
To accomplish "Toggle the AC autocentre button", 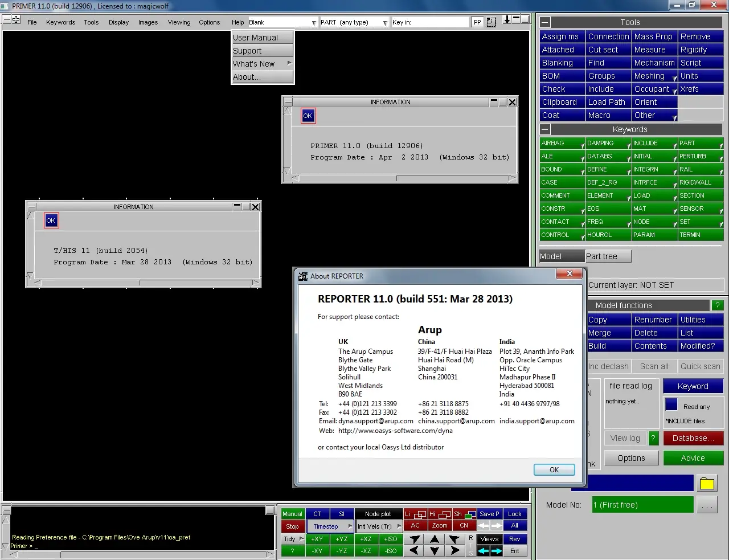I will 415,526.
